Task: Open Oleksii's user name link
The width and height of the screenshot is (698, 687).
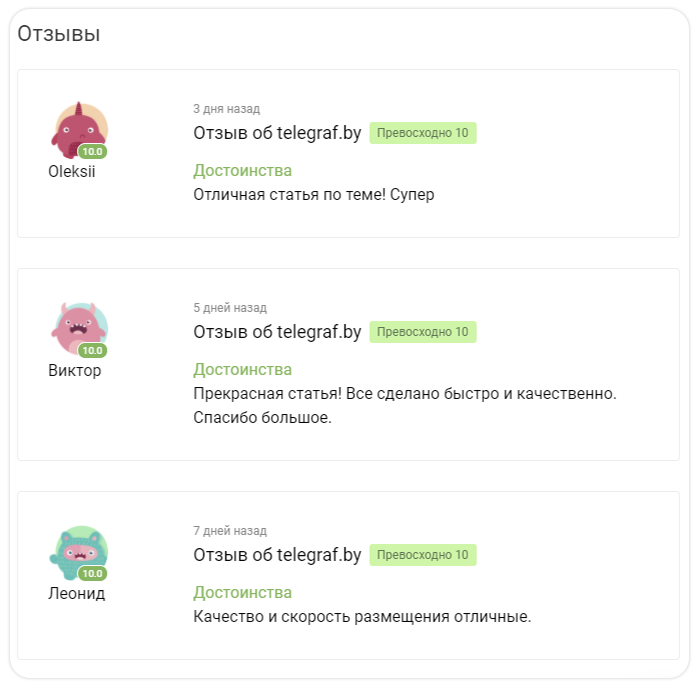Action: [72, 171]
